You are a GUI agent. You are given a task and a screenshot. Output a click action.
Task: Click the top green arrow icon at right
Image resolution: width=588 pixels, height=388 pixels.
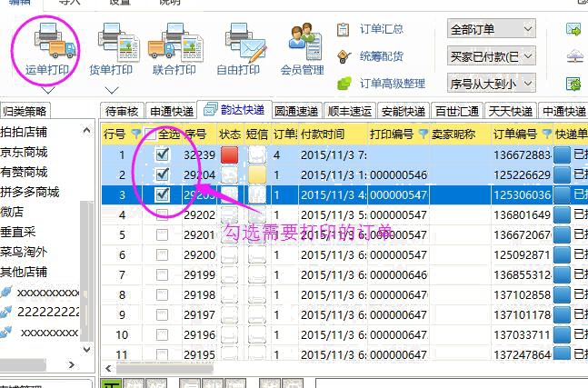573,29
